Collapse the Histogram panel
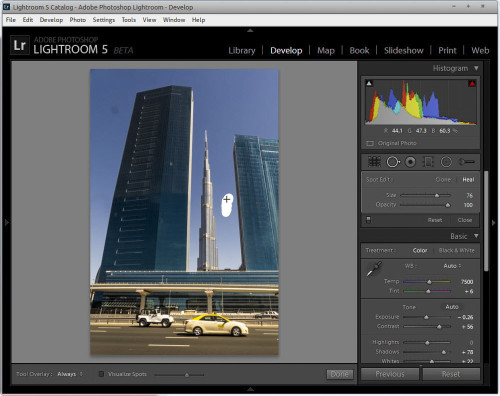This screenshot has width=500, height=396. click(x=476, y=68)
